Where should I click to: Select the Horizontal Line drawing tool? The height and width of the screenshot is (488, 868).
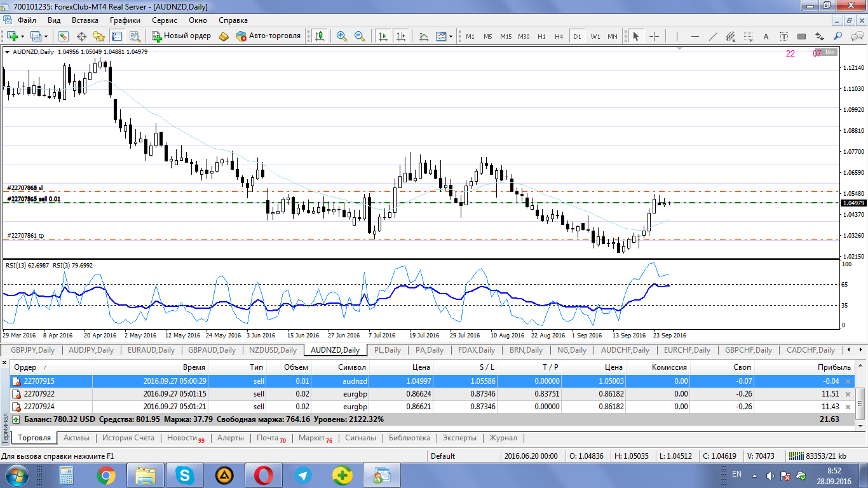tap(695, 36)
